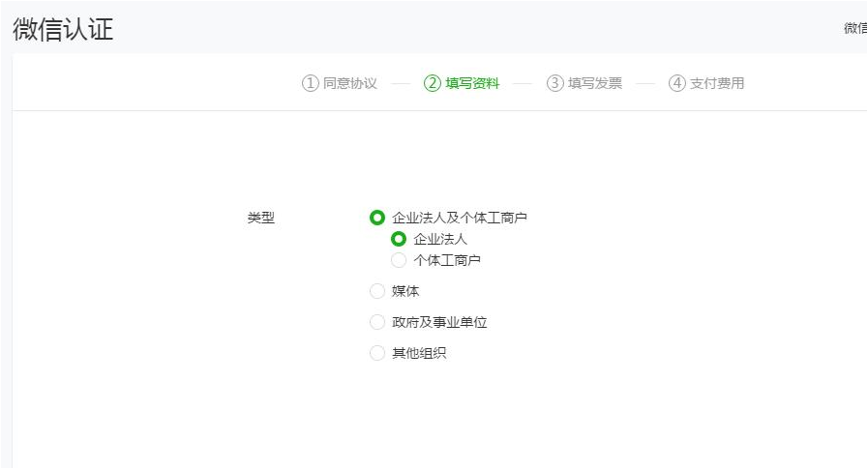Click the step 2 circled number icon
This screenshot has height=469, width=868.
tap(433, 83)
